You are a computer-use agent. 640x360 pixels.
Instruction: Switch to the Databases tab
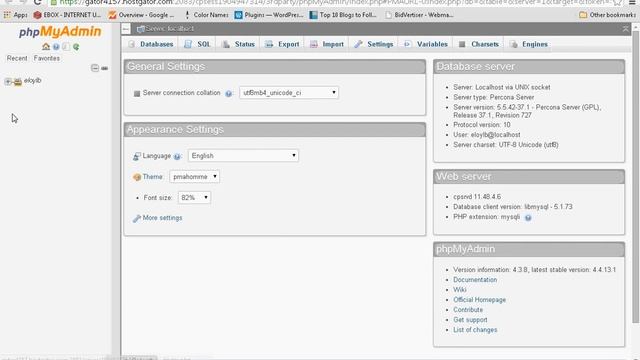coord(150,44)
